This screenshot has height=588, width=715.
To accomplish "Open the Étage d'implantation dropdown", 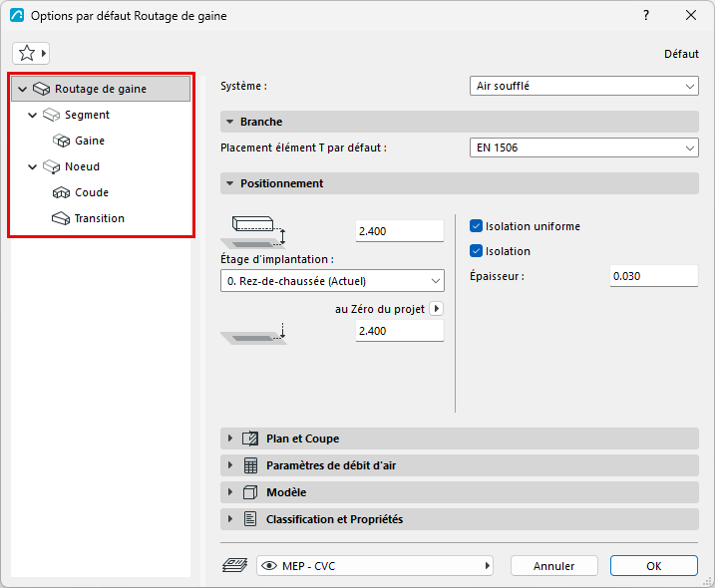I will [x=332, y=281].
